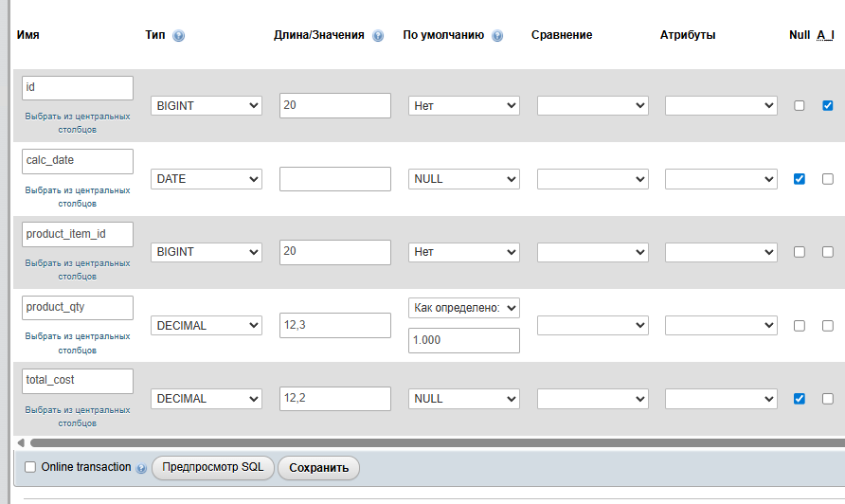The width and height of the screenshot is (845, 504).
Task: Open the collation dropdown for total_cost row
Action: coord(592,399)
